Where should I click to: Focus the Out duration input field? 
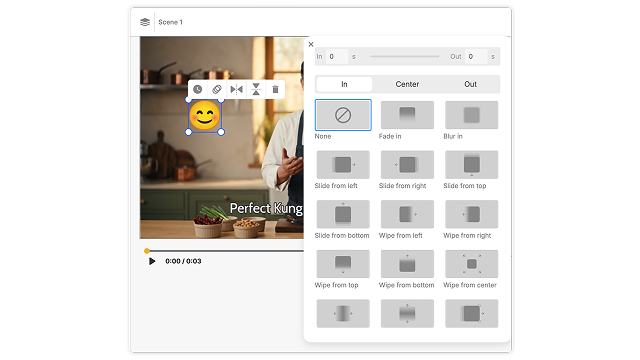[x=476, y=57]
